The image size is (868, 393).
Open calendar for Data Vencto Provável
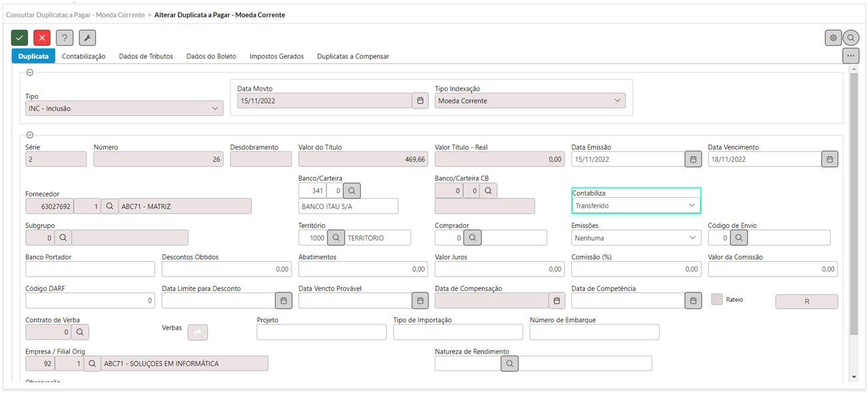tap(420, 300)
